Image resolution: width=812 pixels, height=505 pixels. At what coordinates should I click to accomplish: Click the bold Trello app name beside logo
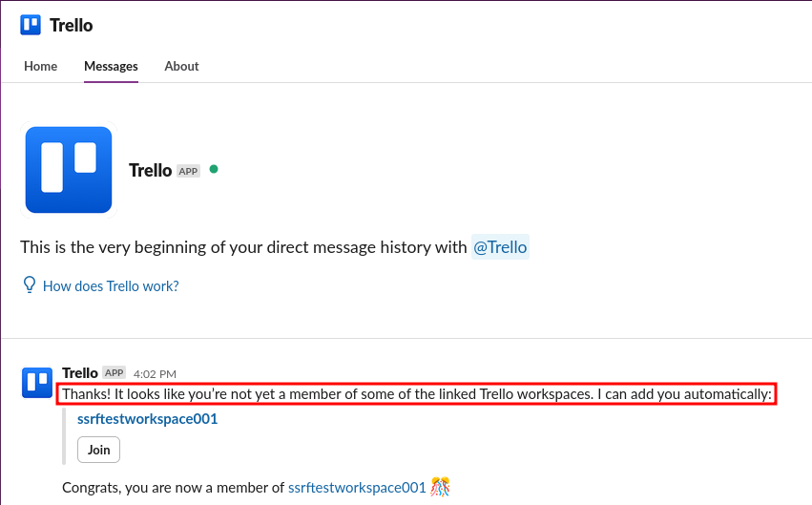(x=150, y=171)
